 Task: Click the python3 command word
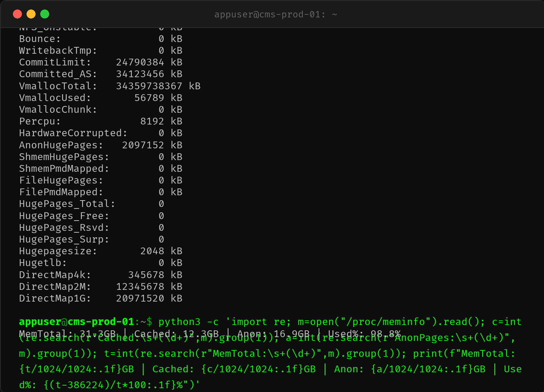(180, 322)
